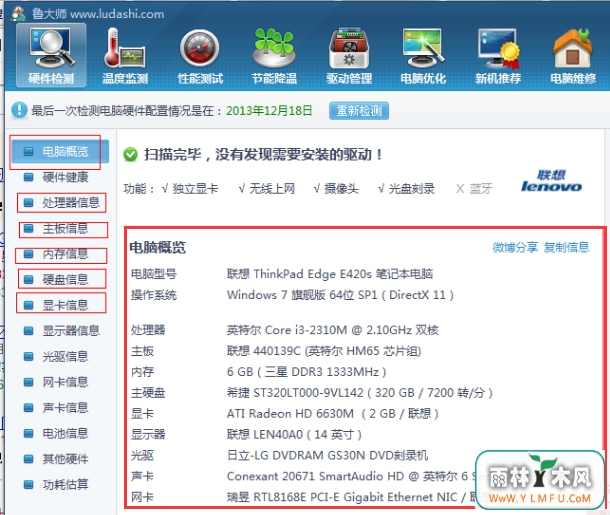
Task: Click the Core i3-2310M processor text
Action: point(333,330)
